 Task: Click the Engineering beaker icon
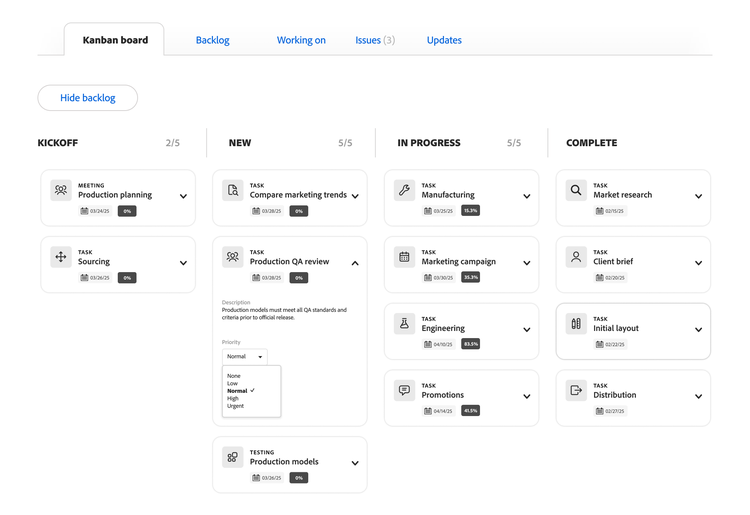404,324
